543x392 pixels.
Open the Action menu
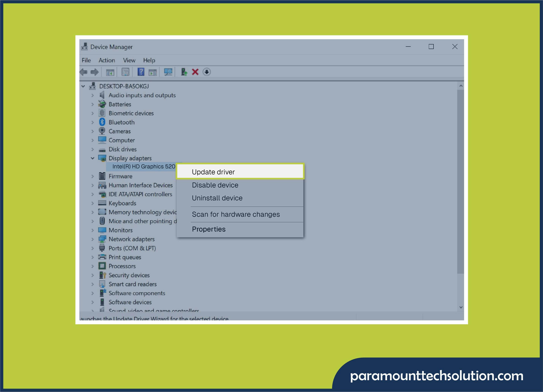coord(107,60)
